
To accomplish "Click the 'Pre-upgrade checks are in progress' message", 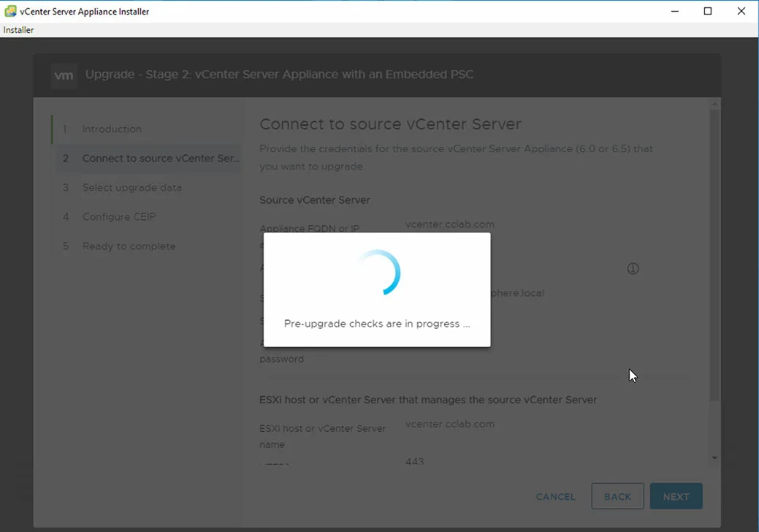I will tap(377, 324).
